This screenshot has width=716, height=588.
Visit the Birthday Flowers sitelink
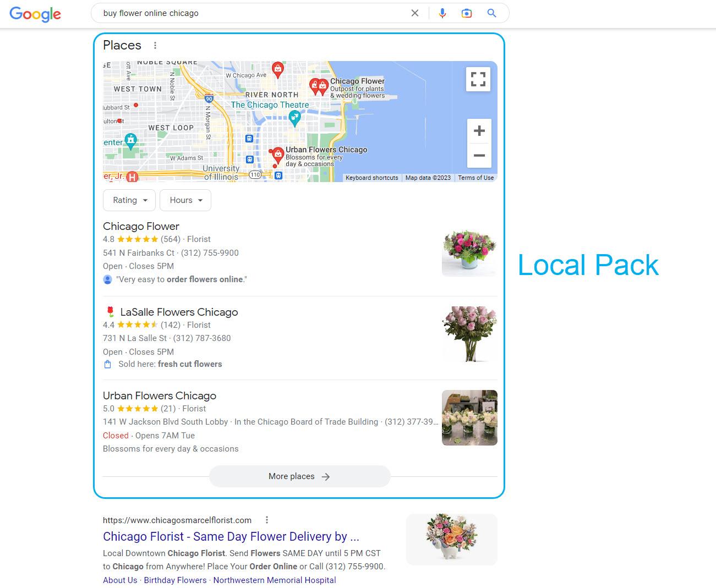(x=175, y=580)
